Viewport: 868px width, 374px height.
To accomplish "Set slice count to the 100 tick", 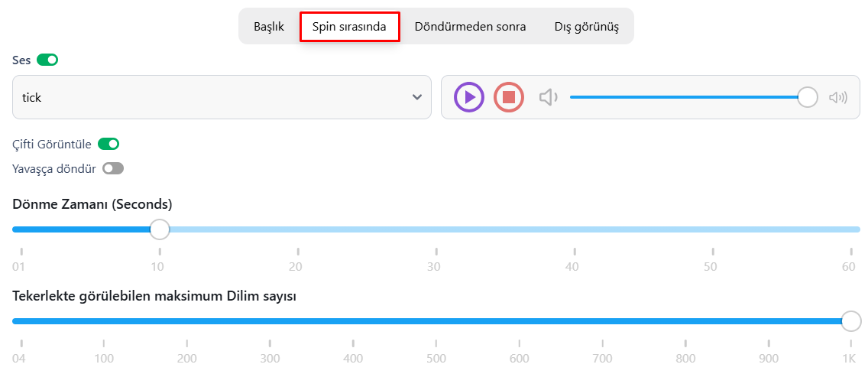I will [104, 320].
